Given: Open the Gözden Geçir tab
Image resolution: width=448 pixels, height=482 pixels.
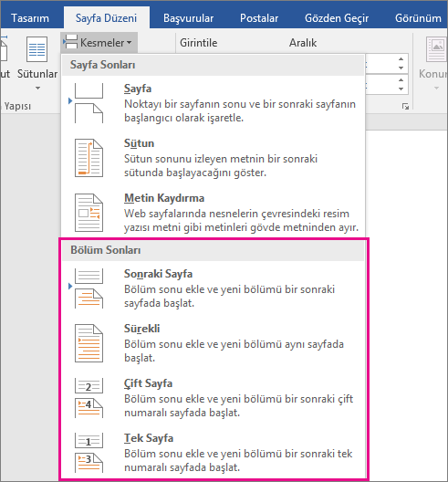Looking at the screenshot, I should pos(337,18).
